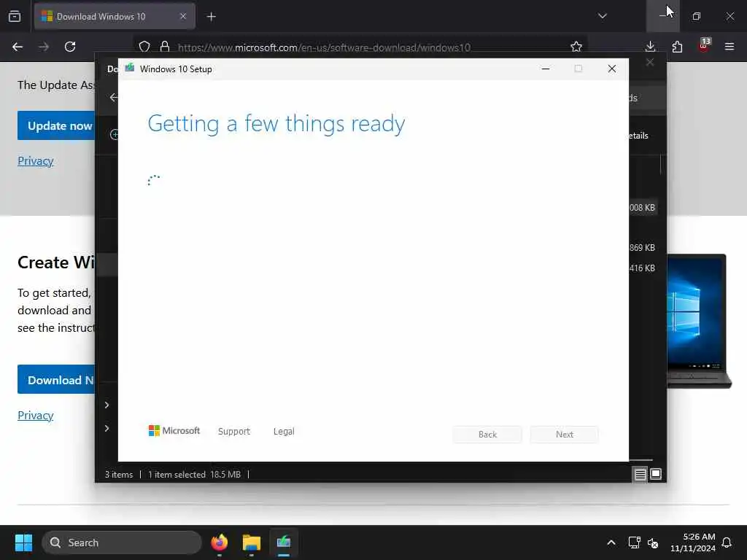The image size is (747, 560).
Task: Click File Explorer's back arrow
Action: click(x=113, y=98)
